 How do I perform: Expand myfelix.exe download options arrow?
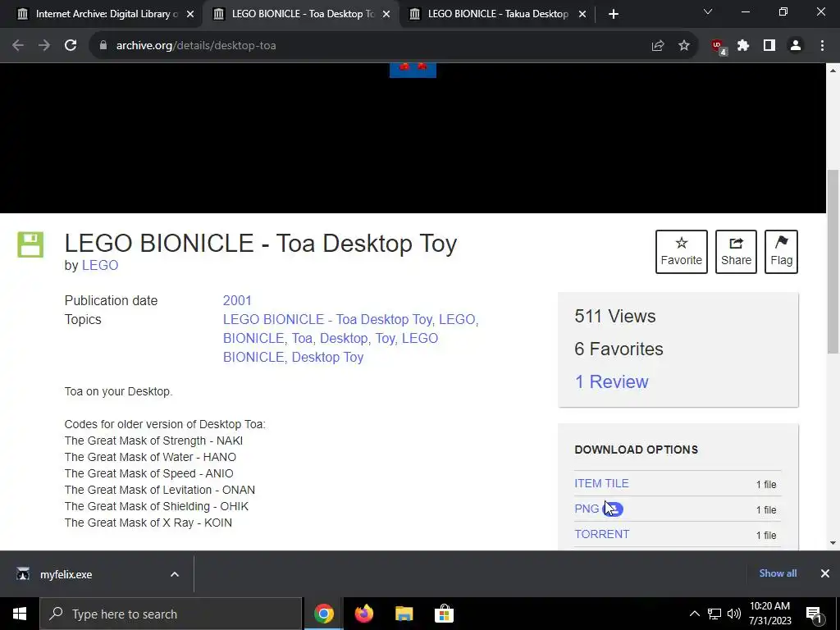pos(175,574)
